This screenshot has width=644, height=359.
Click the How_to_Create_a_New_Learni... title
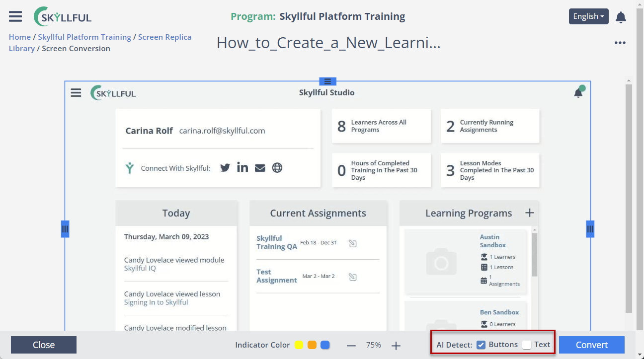coord(328,43)
